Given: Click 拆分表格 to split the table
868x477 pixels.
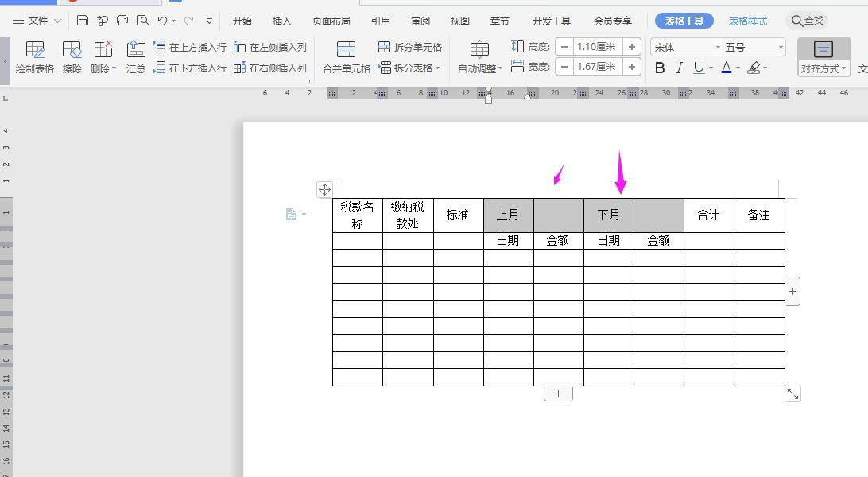Looking at the screenshot, I should click(x=409, y=68).
